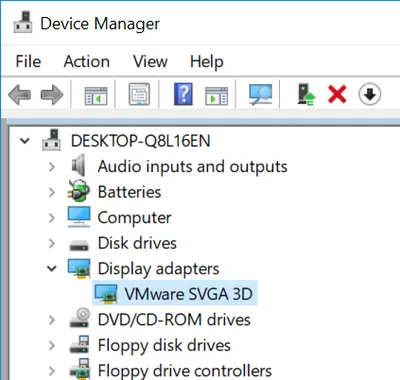Toggle the Show/Hide Action Pane icon
Viewport: 400px width, 380px height.
tap(216, 96)
